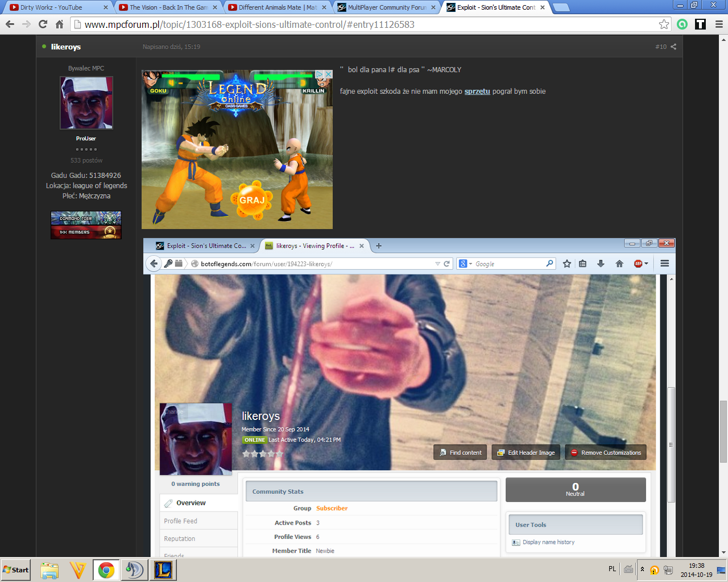Click the 'Find content' button on the profile
The image size is (728, 582).
[460, 452]
